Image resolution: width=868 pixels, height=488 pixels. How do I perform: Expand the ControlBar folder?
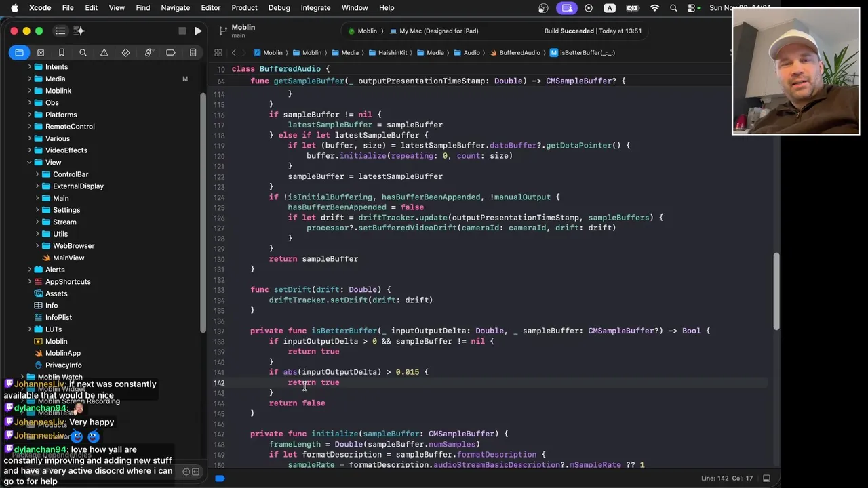[x=37, y=174]
